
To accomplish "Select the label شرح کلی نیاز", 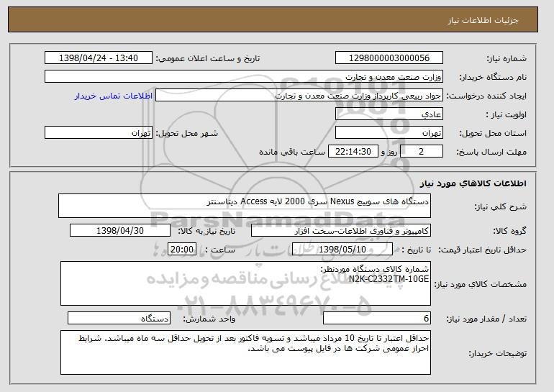I will 500,206.
